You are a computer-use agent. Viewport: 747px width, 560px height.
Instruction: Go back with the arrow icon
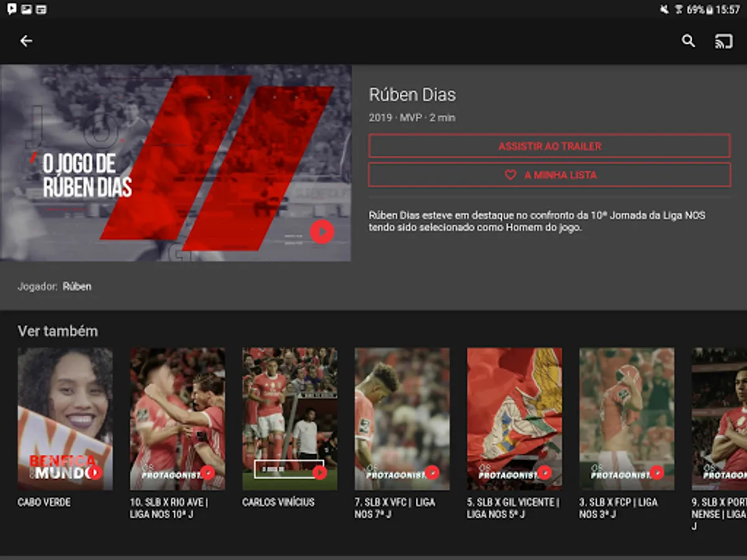(x=26, y=41)
